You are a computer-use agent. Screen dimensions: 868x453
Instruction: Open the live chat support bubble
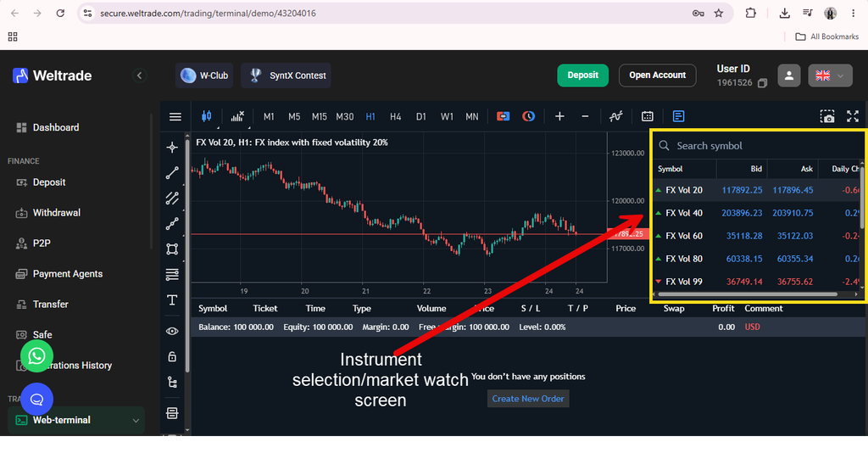pyautogui.click(x=37, y=400)
